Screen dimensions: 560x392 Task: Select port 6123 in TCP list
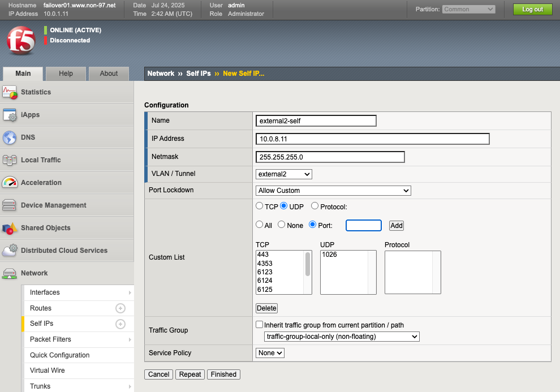[279, 272]
